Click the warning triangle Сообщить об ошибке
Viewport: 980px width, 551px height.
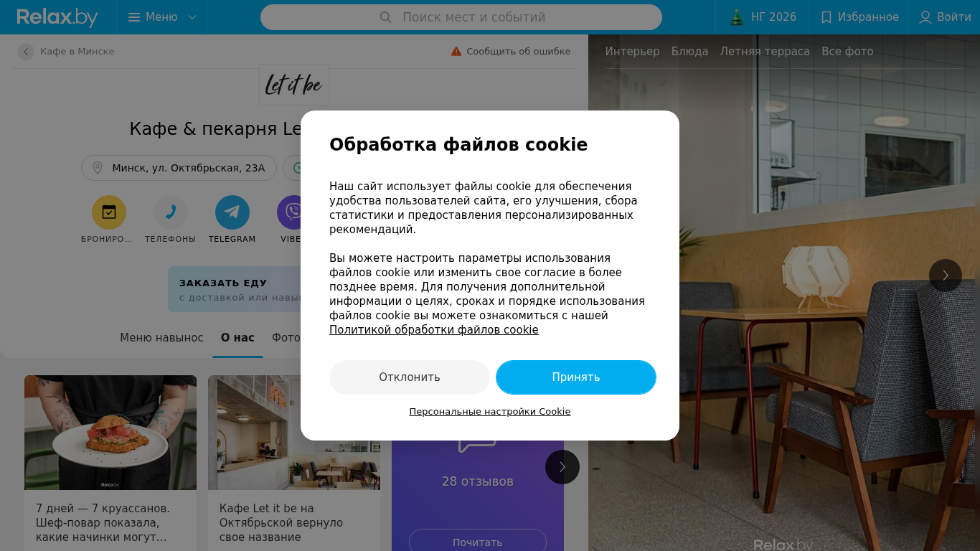(456, 51)
